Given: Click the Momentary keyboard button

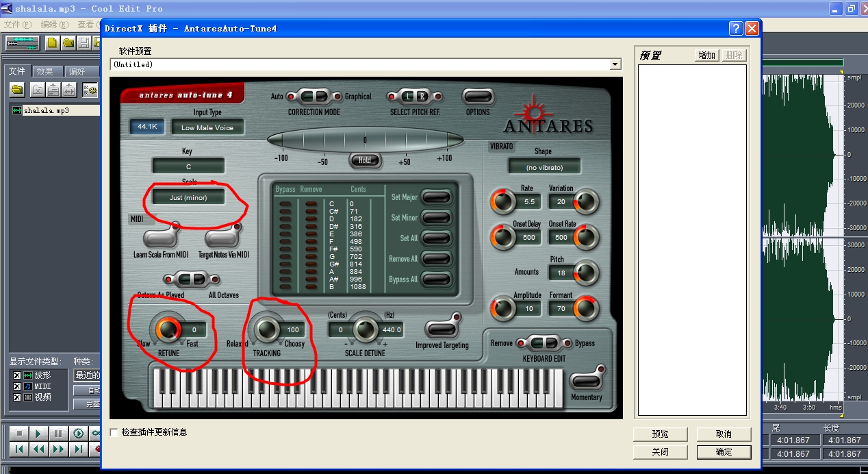Looking at the screenshot, I should (x=587, y=380).
